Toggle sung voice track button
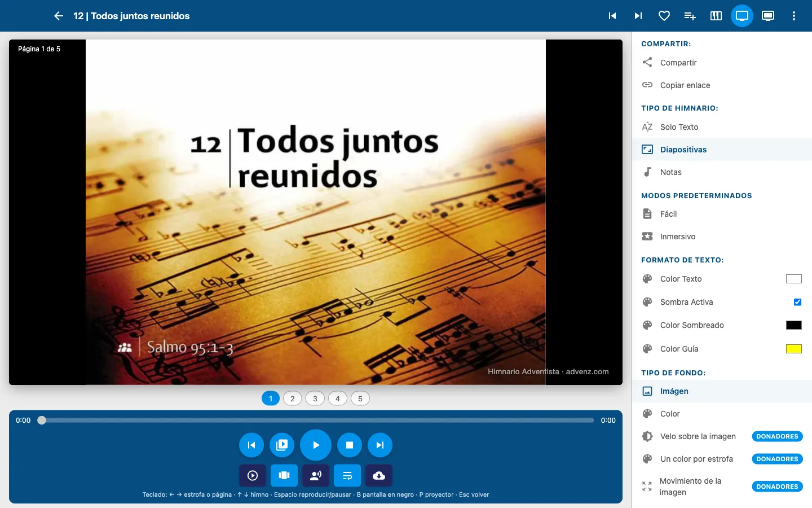The height and width of the screenshot is (508, 812). 316,475
